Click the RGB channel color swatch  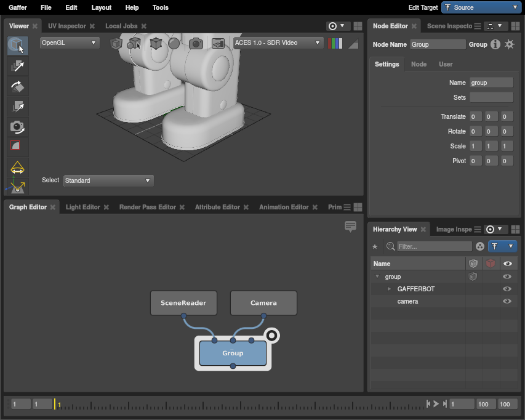tap(335, 43)
